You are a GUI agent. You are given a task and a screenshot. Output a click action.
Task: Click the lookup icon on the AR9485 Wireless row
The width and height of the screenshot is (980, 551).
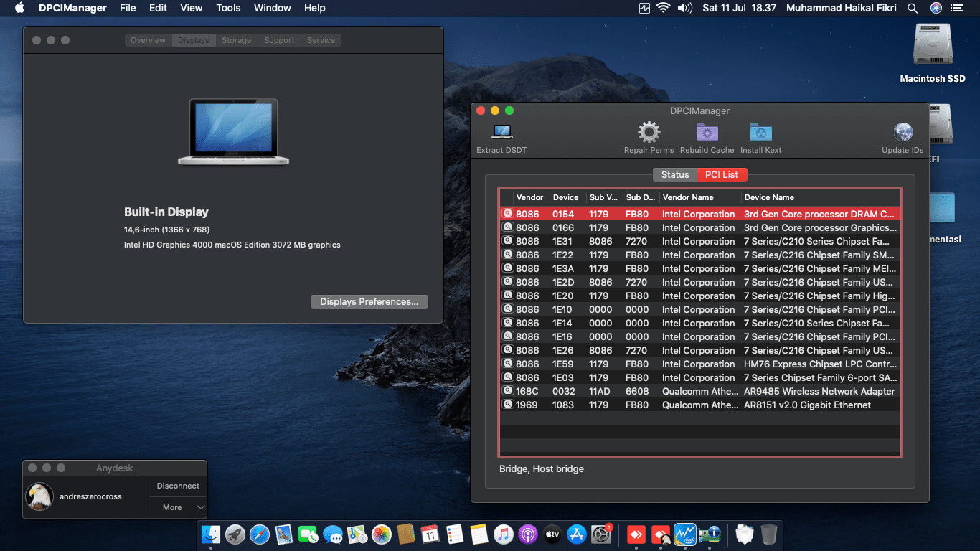coord(508,391)
